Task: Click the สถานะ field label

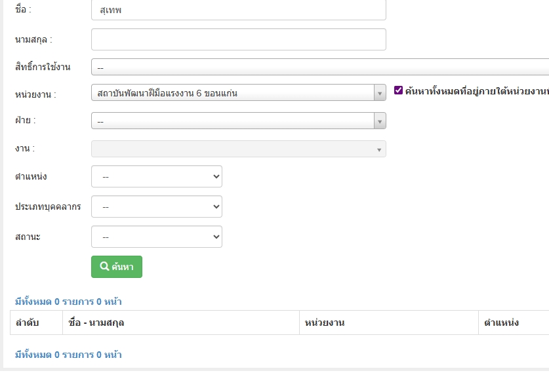Action: (x=28, y=237)
